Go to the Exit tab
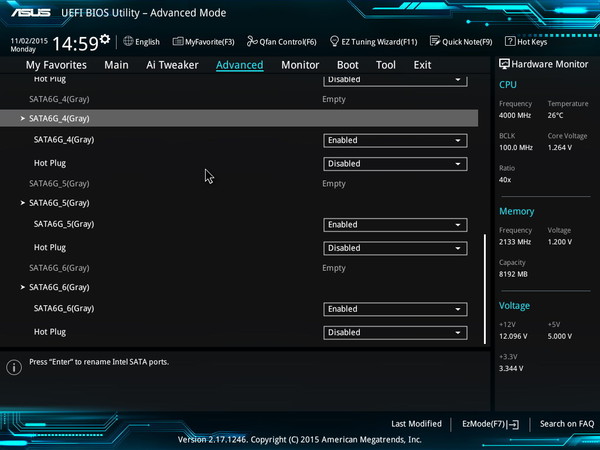600x450 pixels. tap(422, 65)
